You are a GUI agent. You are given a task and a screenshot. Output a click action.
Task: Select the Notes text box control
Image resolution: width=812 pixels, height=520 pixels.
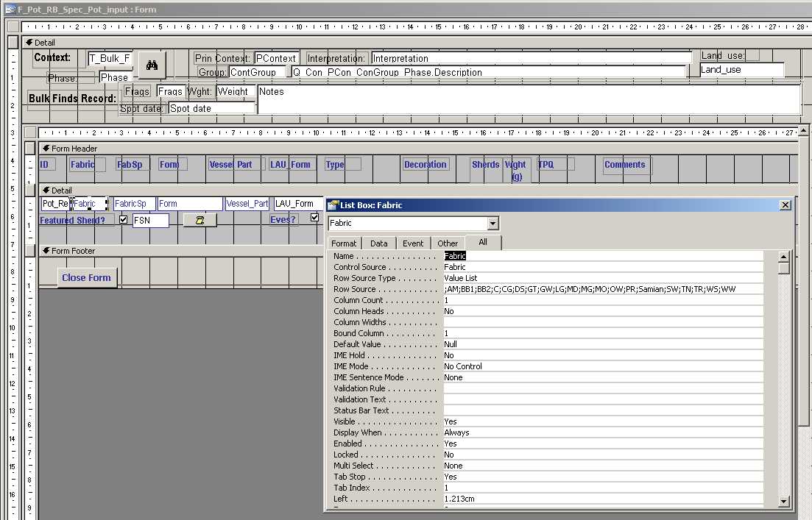pos(527,99)
